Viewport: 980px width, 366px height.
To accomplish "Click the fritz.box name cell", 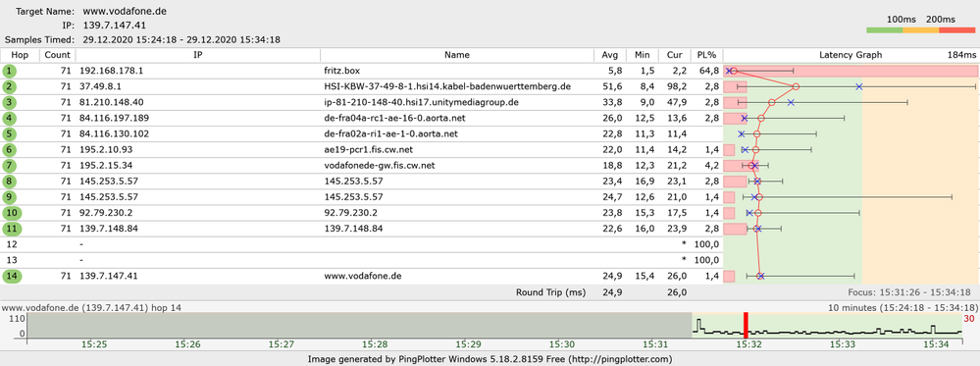I will [x=342, y=71].
